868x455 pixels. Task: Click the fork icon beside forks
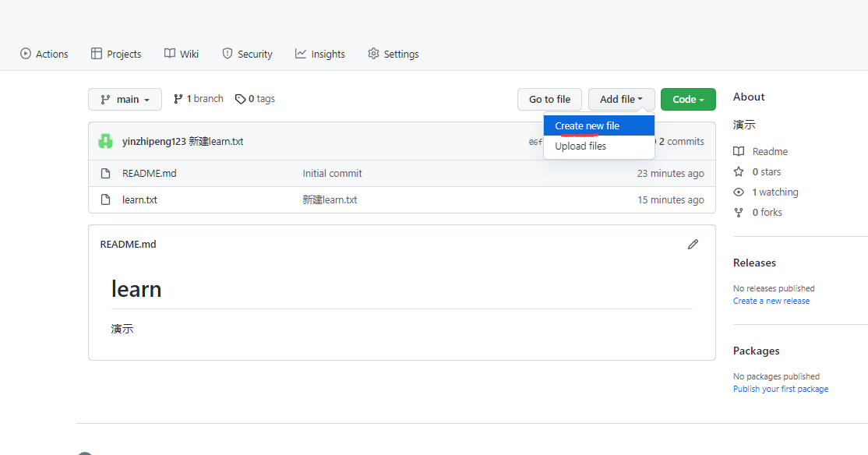739,213
